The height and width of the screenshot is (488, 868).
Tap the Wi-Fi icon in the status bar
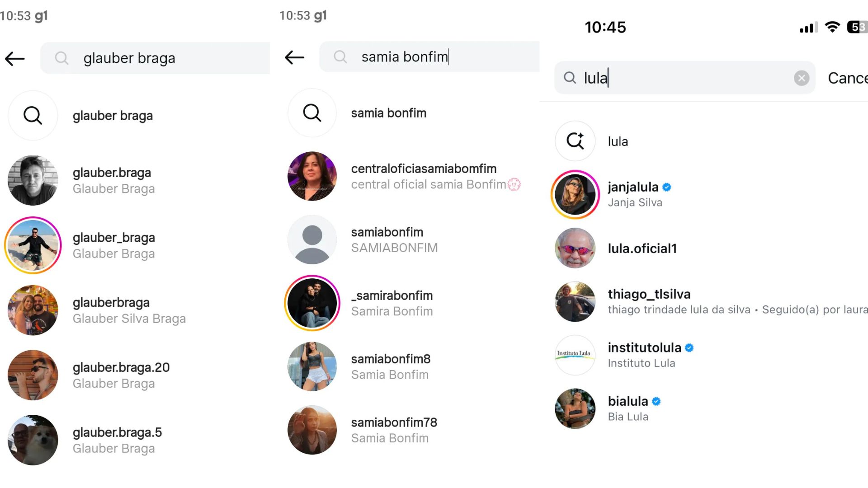[x=832, y=27]
